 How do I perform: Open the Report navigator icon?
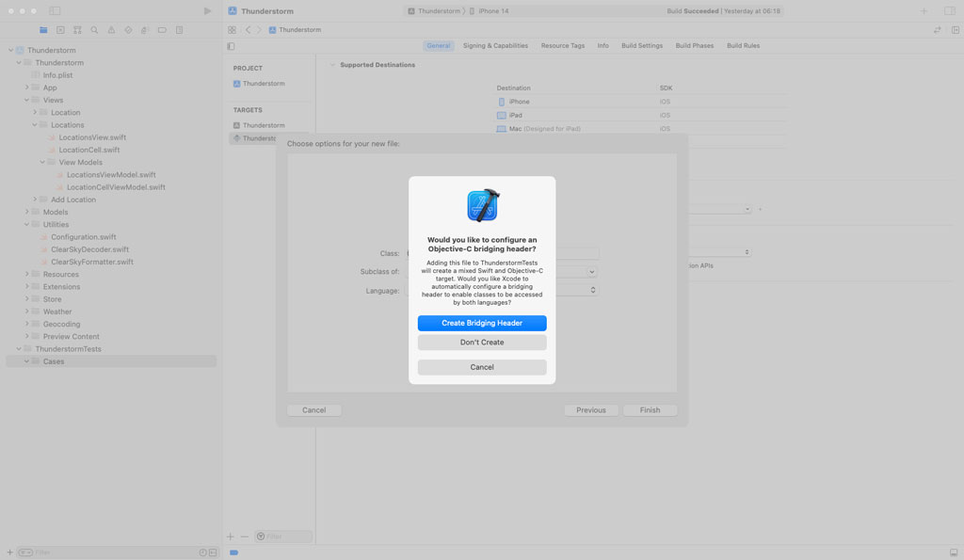pos(178,29)
